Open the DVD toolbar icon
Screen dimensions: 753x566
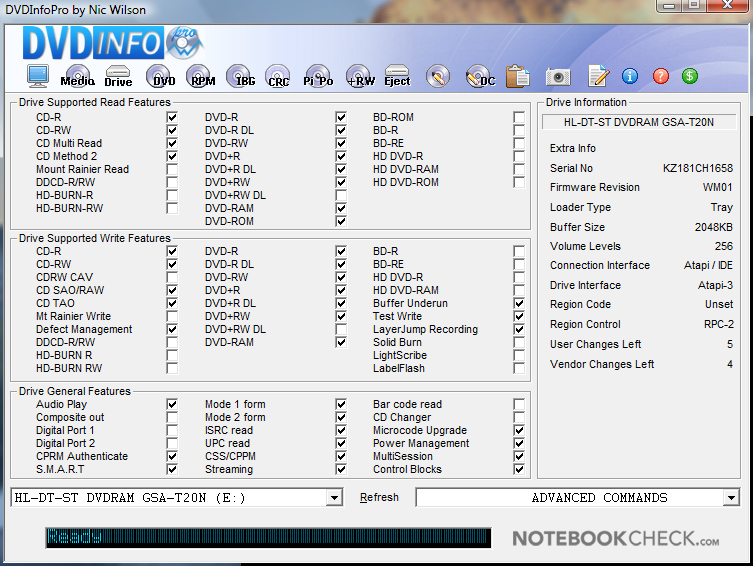click(x=160, y=76)
